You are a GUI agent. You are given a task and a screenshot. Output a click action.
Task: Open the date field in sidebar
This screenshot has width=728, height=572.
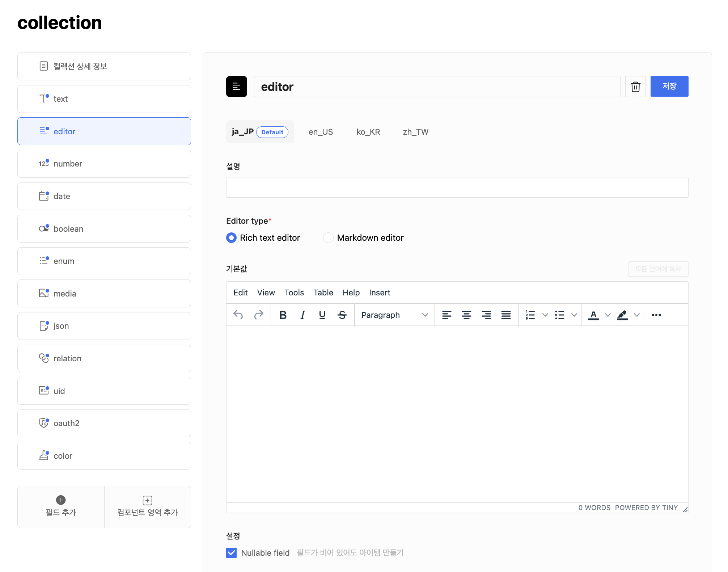(x=104, y=196)
